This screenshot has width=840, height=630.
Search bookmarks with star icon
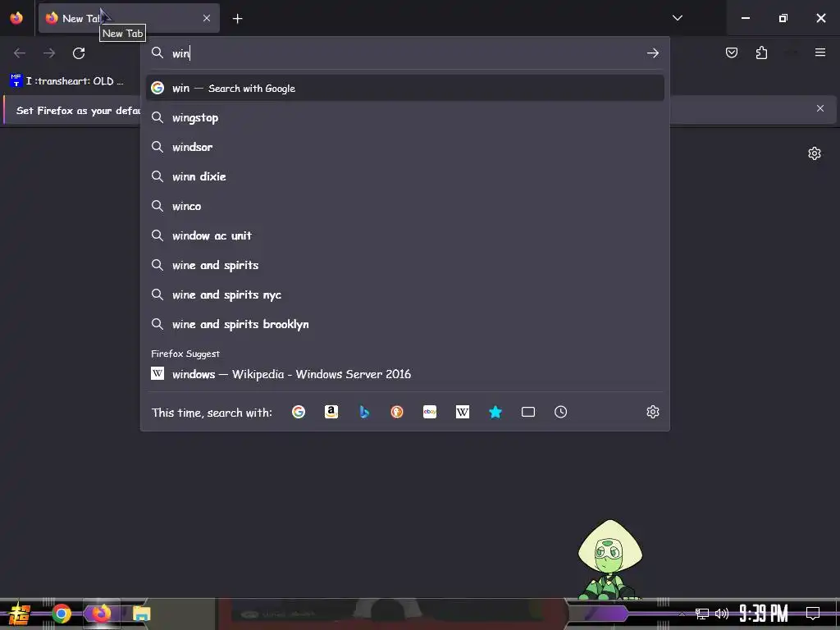(495, 412)
